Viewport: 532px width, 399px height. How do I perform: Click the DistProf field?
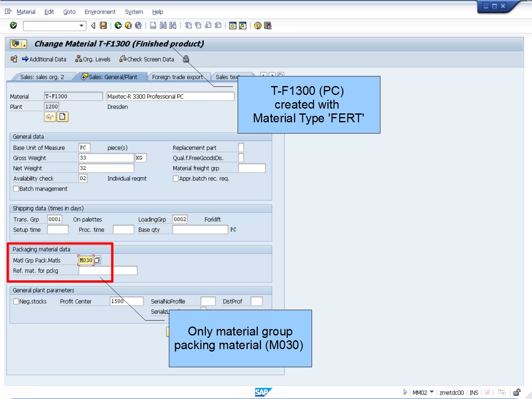pos(257,301)
